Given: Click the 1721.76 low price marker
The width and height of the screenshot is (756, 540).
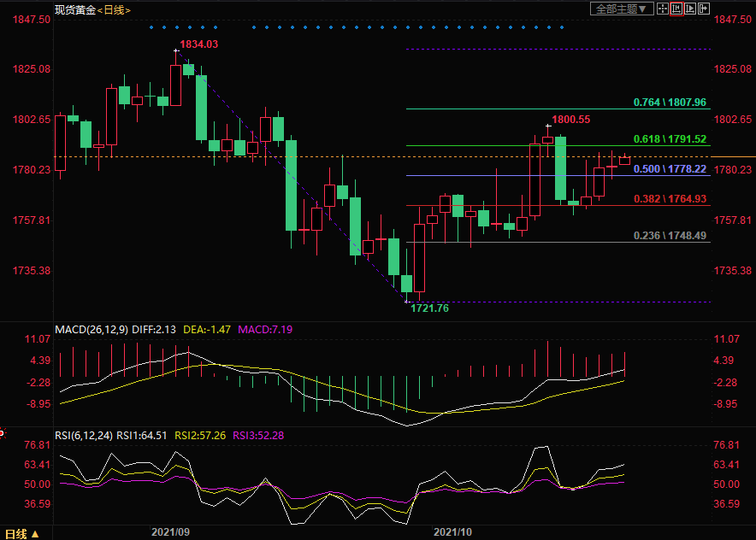Looking at the screenshot, I should [429, 308].
